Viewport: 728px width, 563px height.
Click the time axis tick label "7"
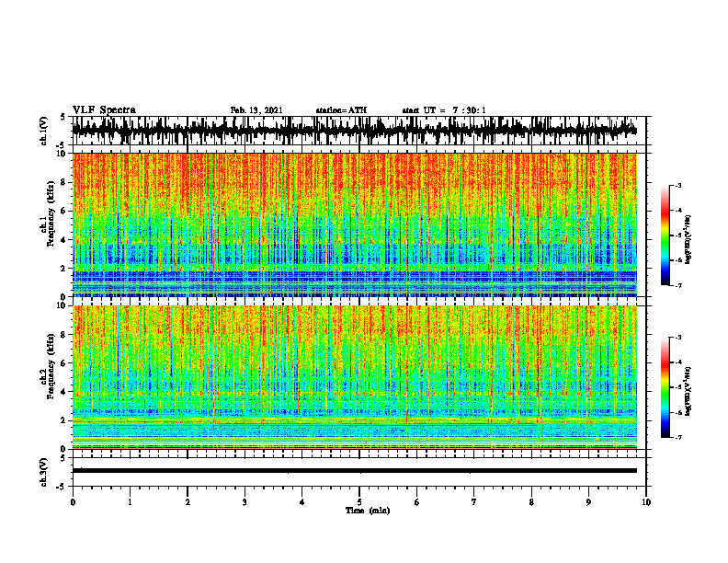474,502
